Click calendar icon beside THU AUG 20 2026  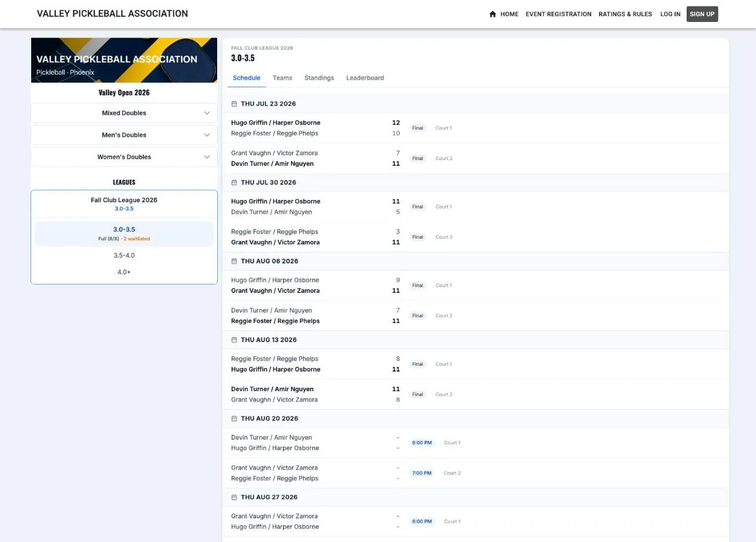click(x=234, y=418)
